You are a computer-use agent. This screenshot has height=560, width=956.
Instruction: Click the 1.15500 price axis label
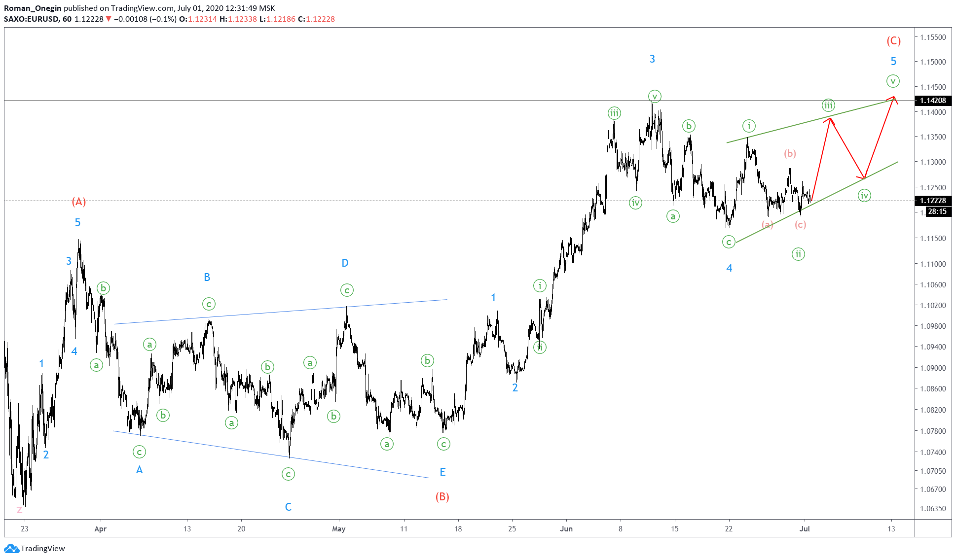(932, 37)
